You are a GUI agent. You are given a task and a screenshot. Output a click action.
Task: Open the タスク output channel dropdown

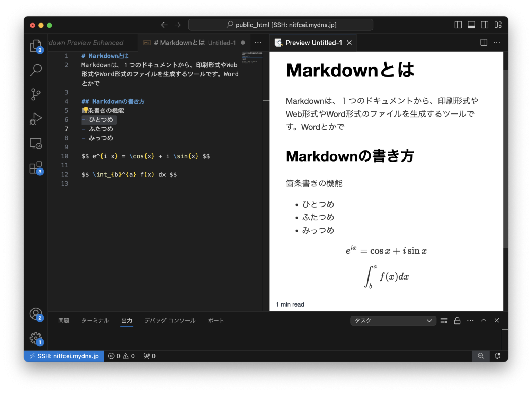[x=393, y=320]
